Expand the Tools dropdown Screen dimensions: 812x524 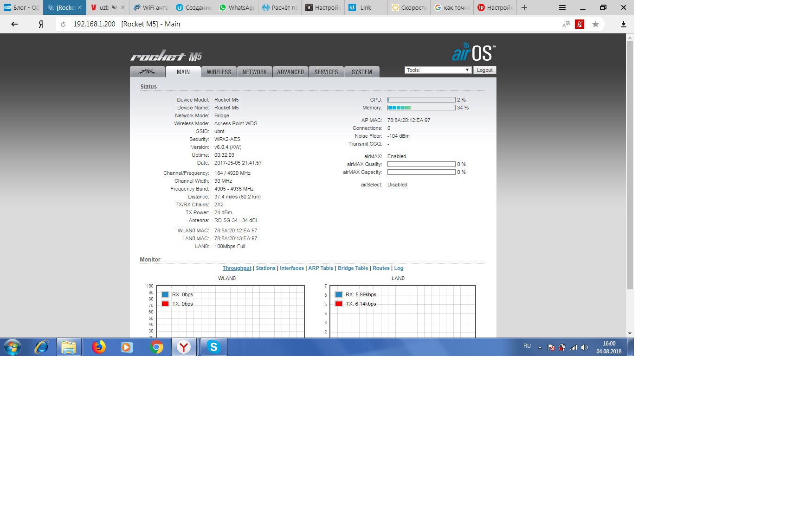[438, 70]
